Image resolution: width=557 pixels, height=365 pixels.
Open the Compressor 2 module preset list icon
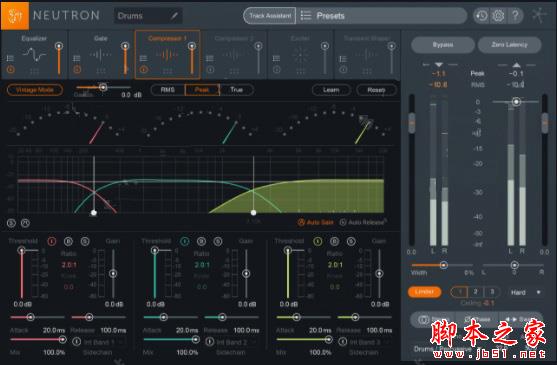[210, 58]
